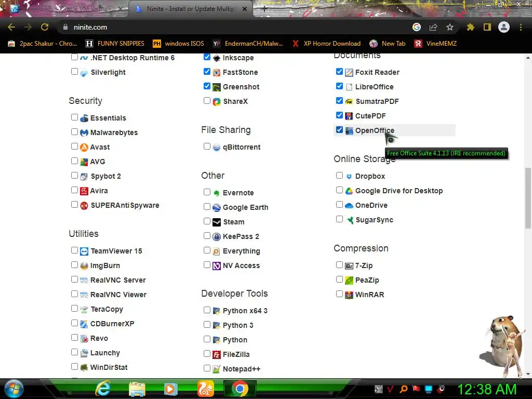Open the FUNNY SNIPPIES bookmark
This screenshot has width=532, height=399.
pos(115,44)
